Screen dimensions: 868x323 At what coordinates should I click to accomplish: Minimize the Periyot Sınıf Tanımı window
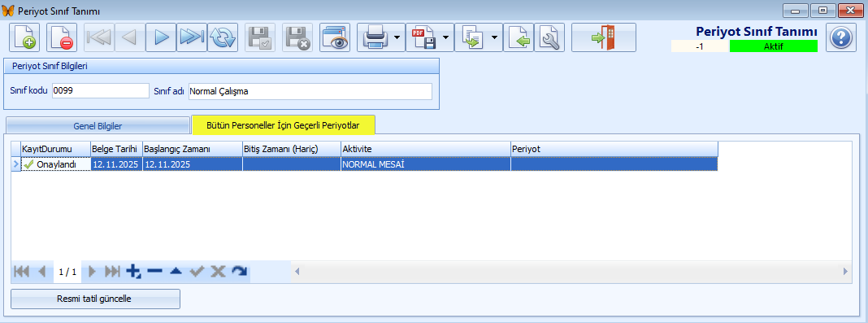795,10
